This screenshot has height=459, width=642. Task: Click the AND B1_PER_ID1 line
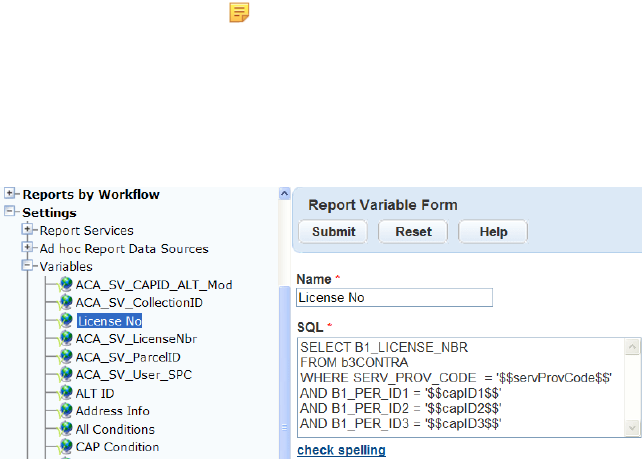pos(400,393)
